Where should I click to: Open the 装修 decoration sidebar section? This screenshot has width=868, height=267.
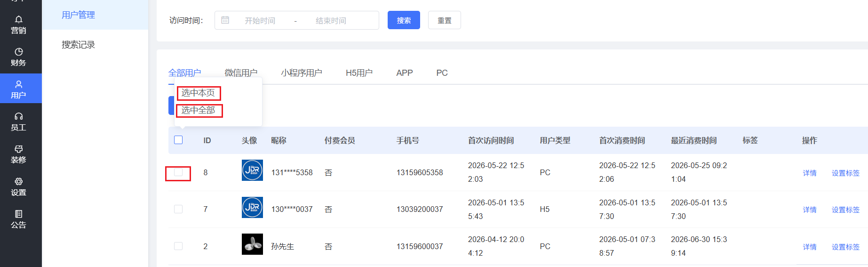(19, 154)
